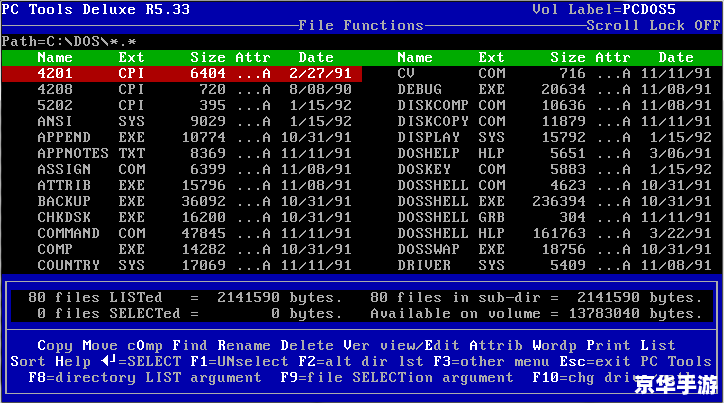Click F2=alt dir lst hint
The height and width of the screenshot is (403, 724).
[x=362, y=361]
